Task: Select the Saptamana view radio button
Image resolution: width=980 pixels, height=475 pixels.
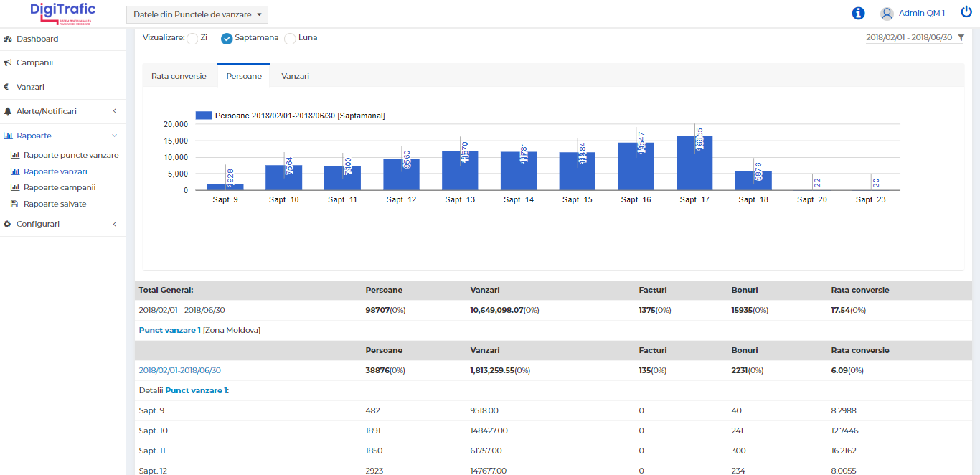Action: [x=227, y=39]
